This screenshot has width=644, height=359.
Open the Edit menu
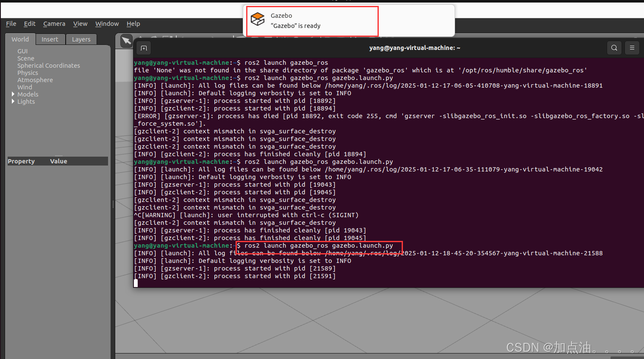30,24
